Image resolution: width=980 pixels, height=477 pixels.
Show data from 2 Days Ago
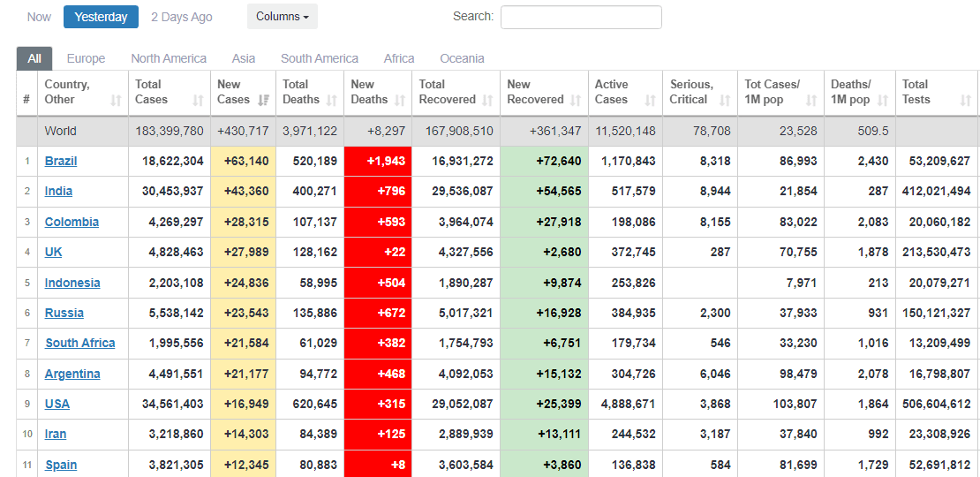pos(181,17)
